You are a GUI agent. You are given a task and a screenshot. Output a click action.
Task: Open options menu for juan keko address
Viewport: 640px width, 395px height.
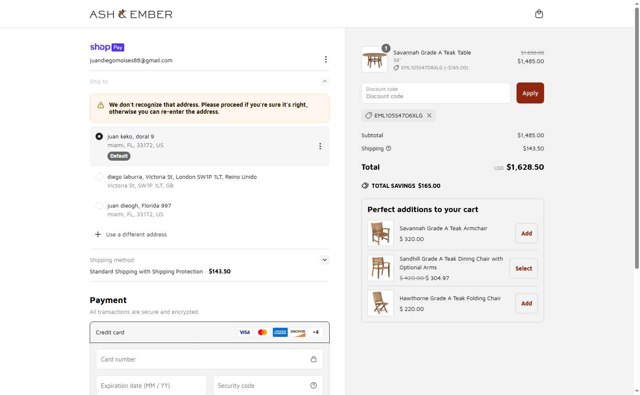pyautogui.click(x=320, y=146)
